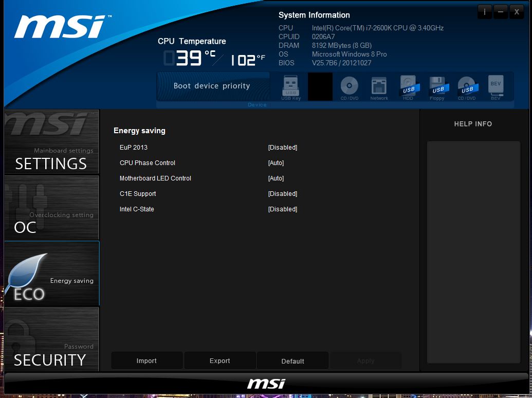Select the Intel C-State label

[137, 209]
